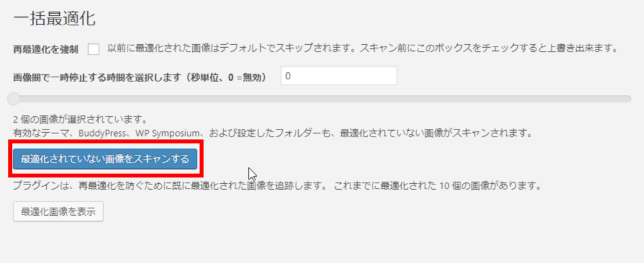644x263 pixels.
Task: Click the 10 個の画像があります count text
Action: (x=489, y=186)
